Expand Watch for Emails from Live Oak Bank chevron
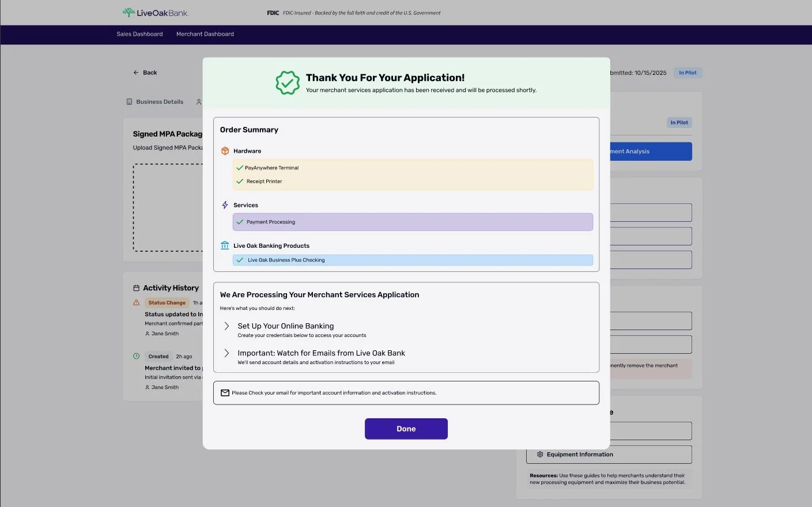 (x=226, y=353)
